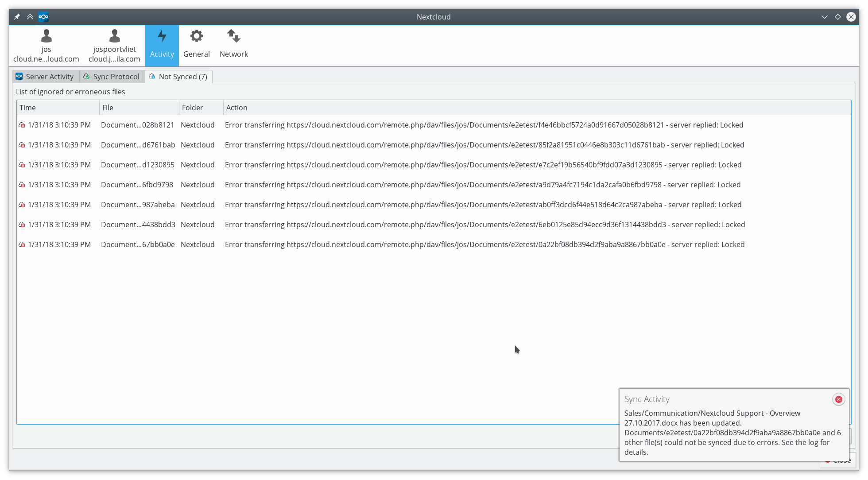The image size is (868, 480).
Task: Dismiss the Sync Activity notification
Action: (838, 399)
